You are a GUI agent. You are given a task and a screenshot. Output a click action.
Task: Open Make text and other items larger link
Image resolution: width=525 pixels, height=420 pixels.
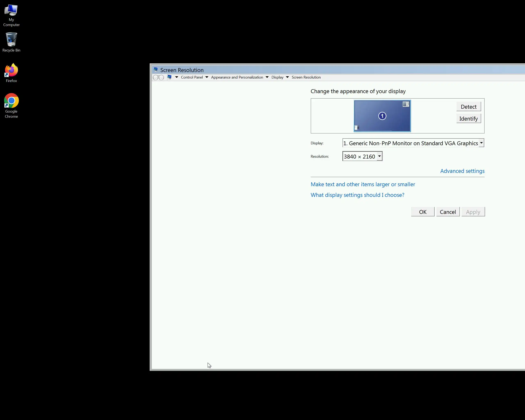[363, 184]
